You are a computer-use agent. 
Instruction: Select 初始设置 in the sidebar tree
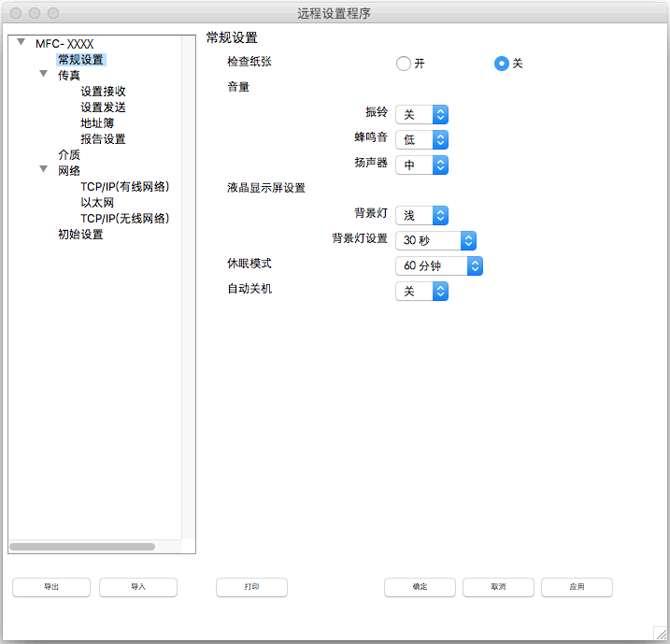(x=80, y=235)
